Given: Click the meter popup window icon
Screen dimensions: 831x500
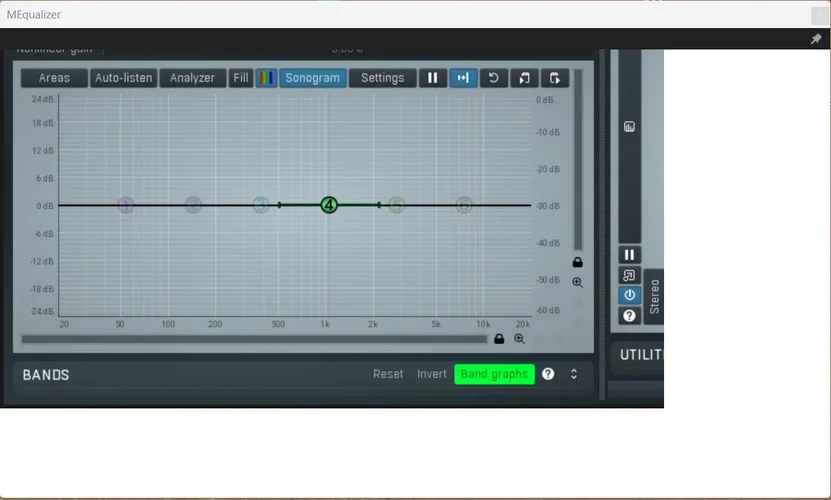Looking at the screenshot, I should tap(629, 275).
